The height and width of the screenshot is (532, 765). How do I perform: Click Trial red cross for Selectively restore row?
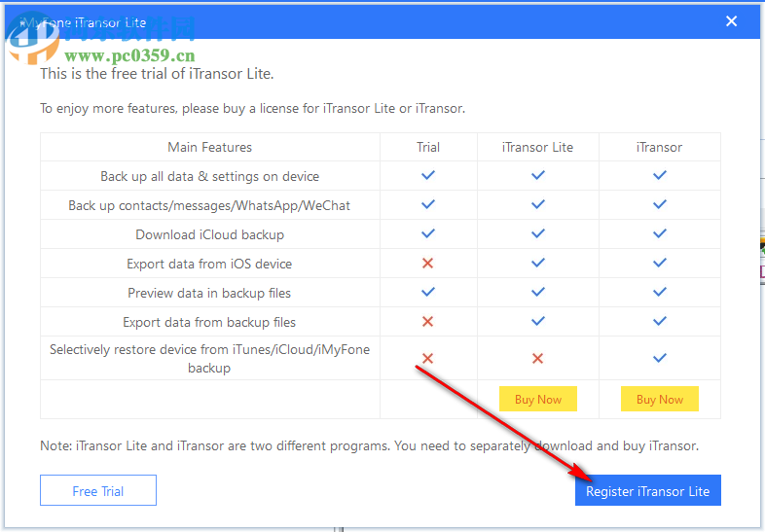pyautogui.click(x=428, y=359)
